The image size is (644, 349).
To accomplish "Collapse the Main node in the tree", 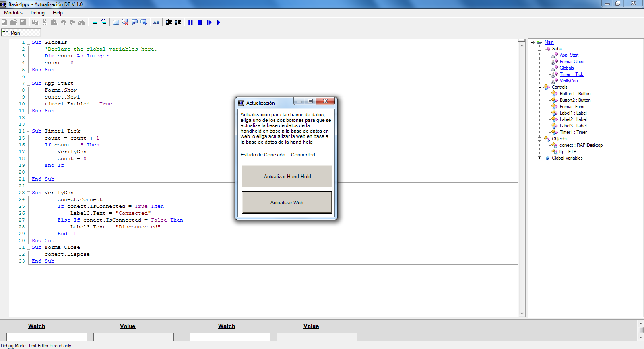I will tap(532, 42).
